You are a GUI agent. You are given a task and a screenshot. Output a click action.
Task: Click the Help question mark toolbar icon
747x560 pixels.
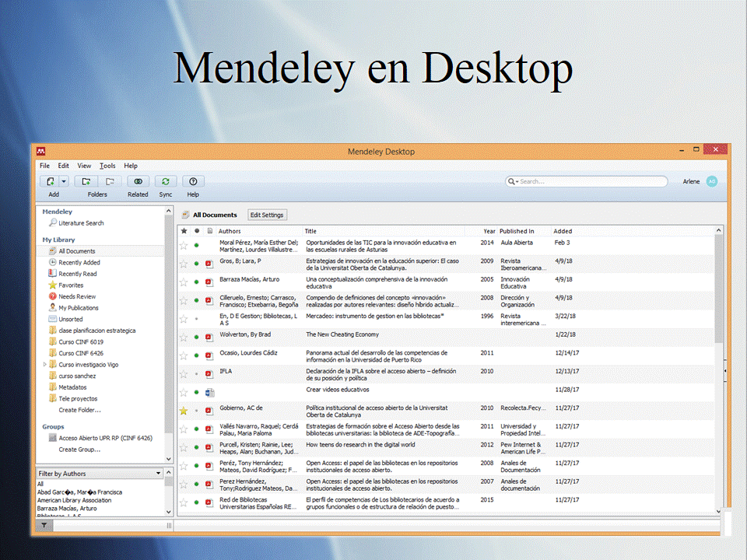pyautogui.click(x=193, y=181)
